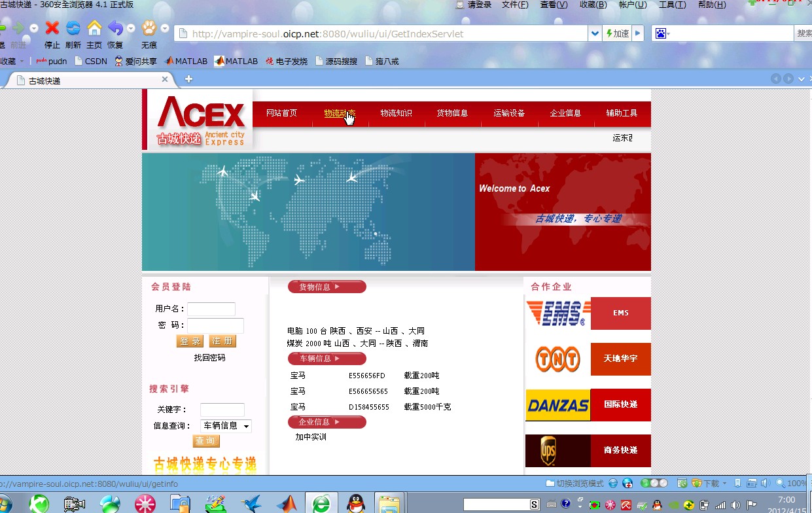The width and height of the screenshot is (812, 513).
Task: Close the 古城快递 tab
Action: point(165,79)
